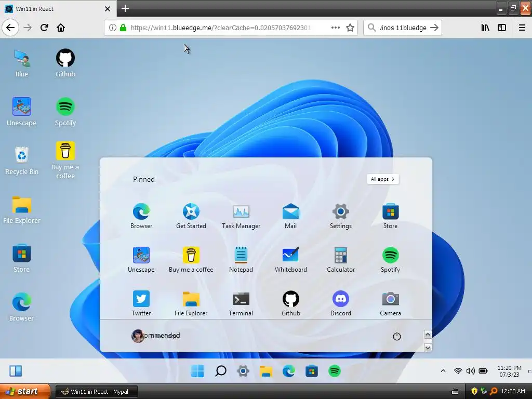Open File Explorer in the pinned apps
The width and height of the screenshot is (532, 399).
(x=191, y=303)
